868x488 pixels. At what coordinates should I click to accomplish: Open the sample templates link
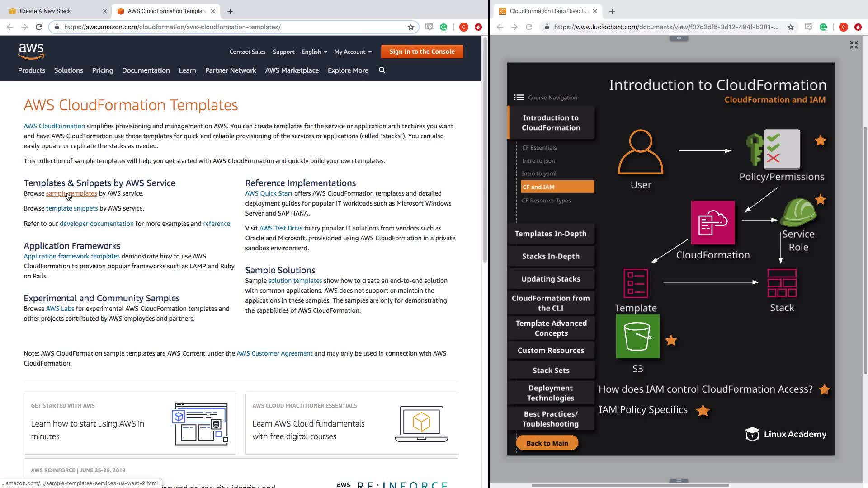pos(71,193)
